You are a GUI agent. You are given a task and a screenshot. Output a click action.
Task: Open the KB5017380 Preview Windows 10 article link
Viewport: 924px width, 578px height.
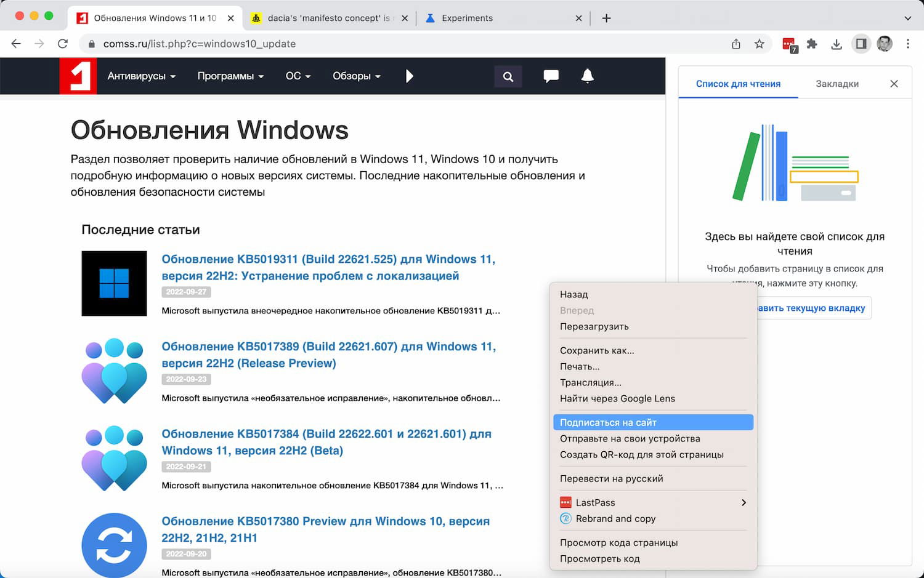325,530
